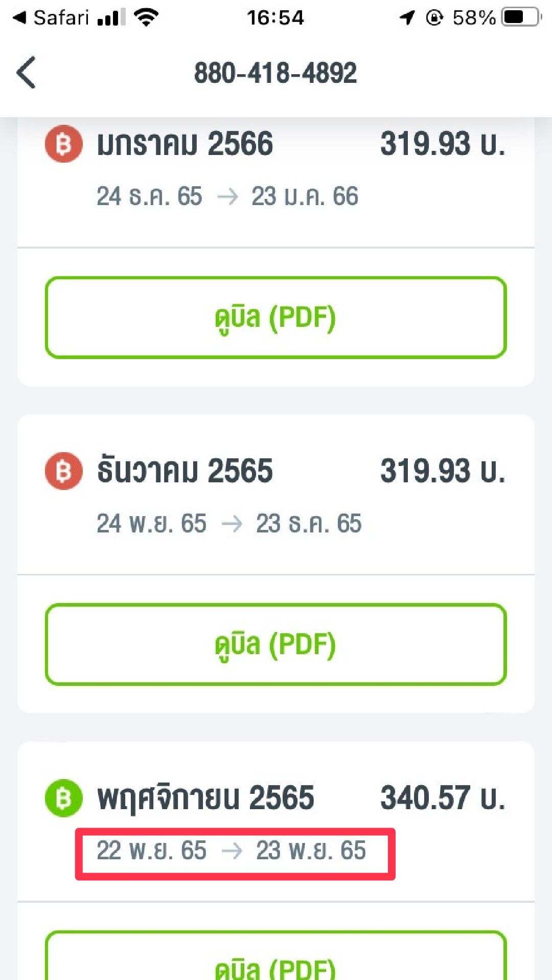Open PDF bill for ธันวาคม 2565
The image size is (552, 980).
[x=275, y=644]
